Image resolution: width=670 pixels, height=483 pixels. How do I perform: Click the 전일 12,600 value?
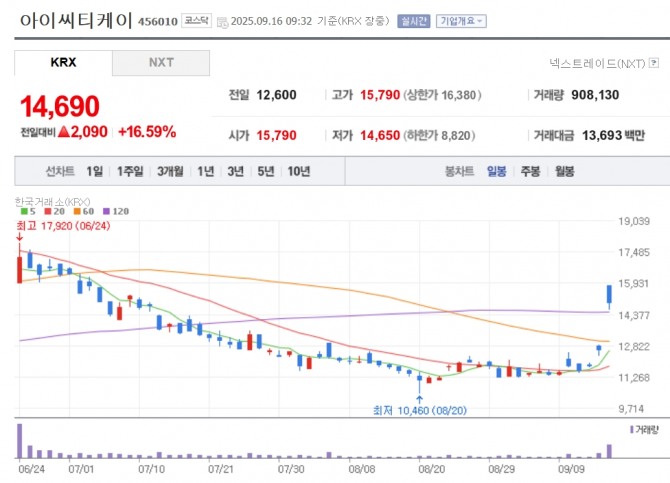click(276, 95)
